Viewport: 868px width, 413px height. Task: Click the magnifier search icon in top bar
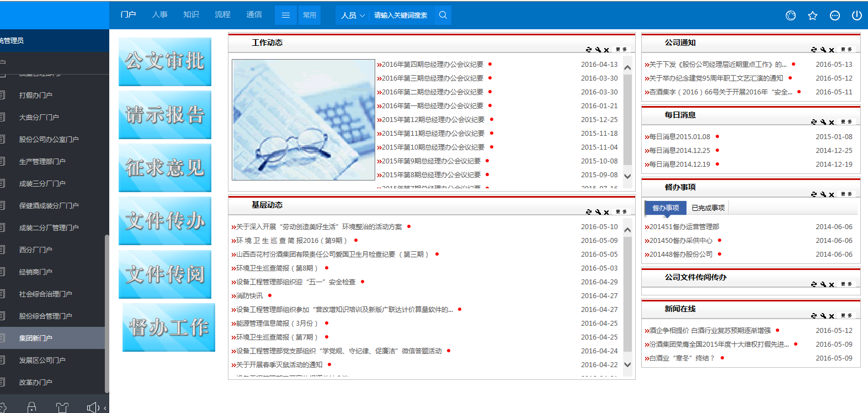[443, 15]
